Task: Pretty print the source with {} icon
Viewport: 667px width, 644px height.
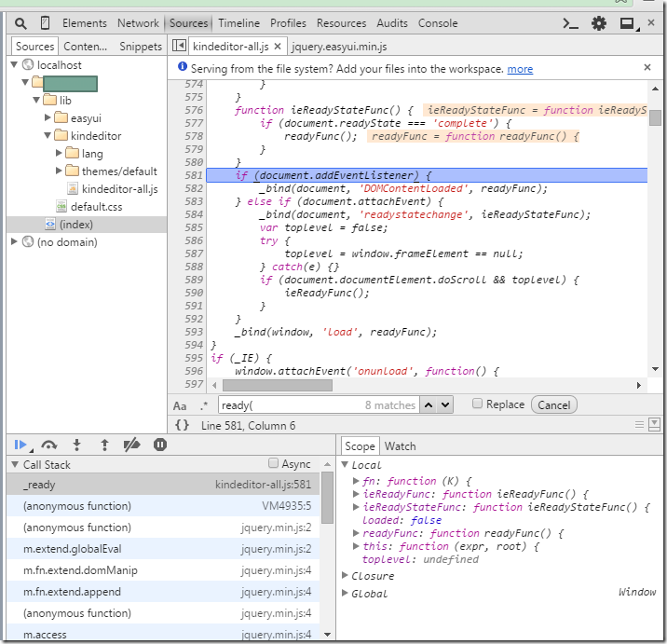Action: [x=182, y=425]
